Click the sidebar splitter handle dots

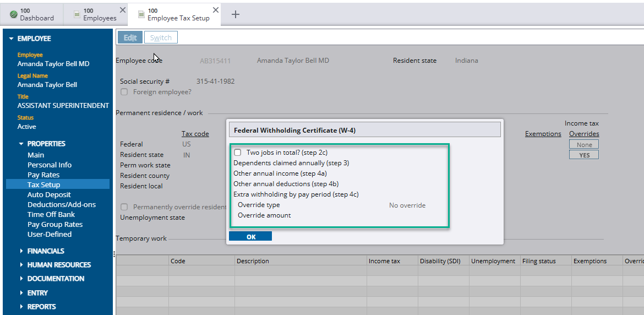pos(114,254)
